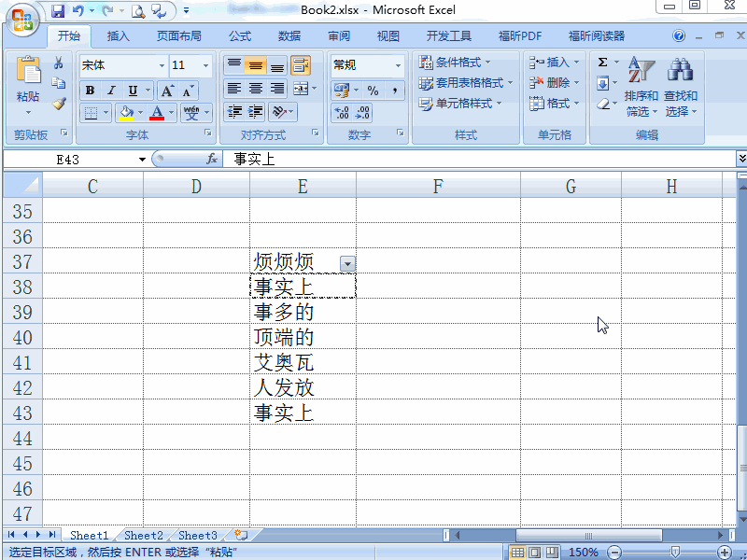Viewport: 747px width, 560px height.
Task: Click the percent style icon
Action: (372, 91)
